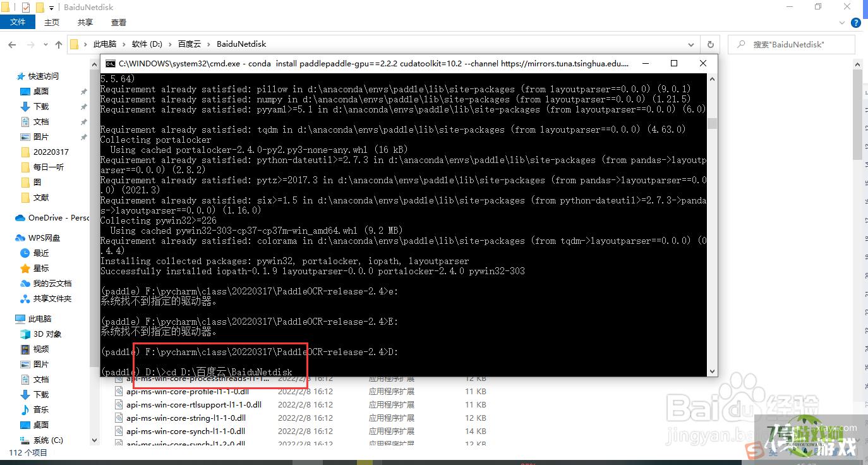Viewport: 868px width, 465px height.
Task: Click the pin icon beside 下载 in 快速访问
Action: coord(83,107)
